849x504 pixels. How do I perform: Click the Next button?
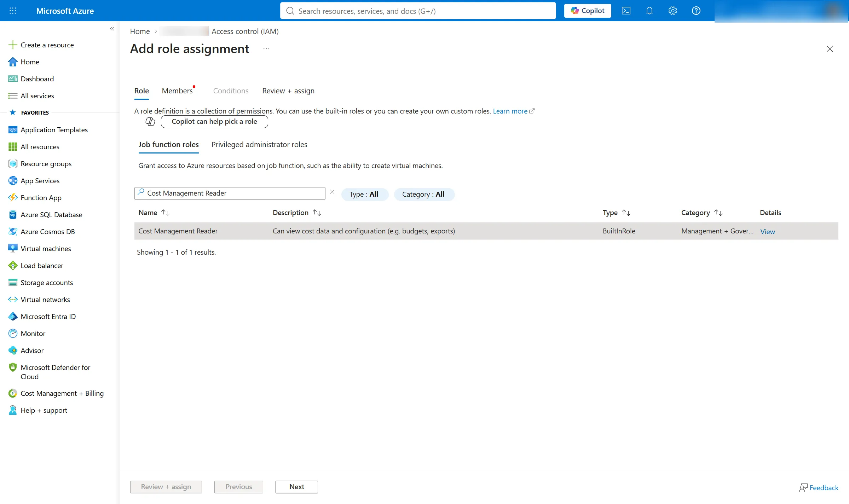point(296,487)
